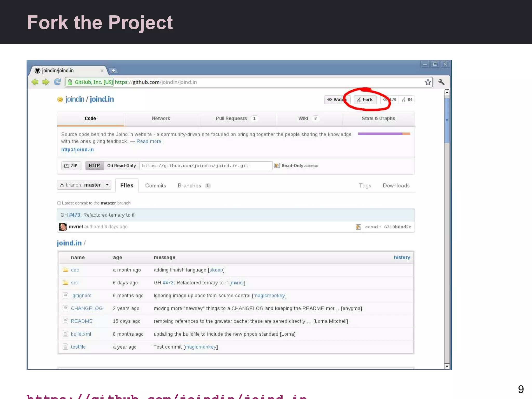Select the Commits subtab

(156, 186)
